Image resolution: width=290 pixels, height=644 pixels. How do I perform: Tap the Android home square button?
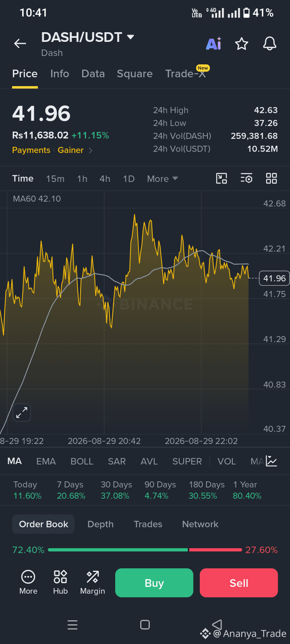pos(145,625)
